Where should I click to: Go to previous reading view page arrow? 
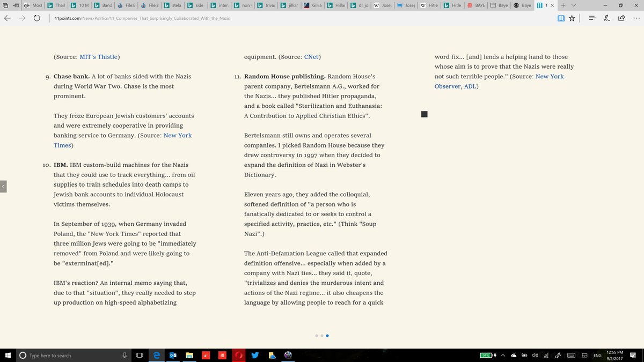point(3,186)
